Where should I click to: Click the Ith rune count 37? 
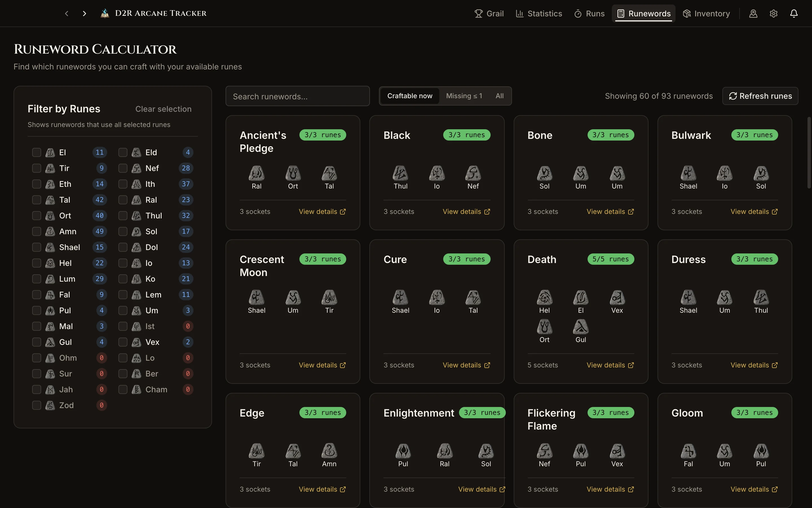(x=186, y=184)
